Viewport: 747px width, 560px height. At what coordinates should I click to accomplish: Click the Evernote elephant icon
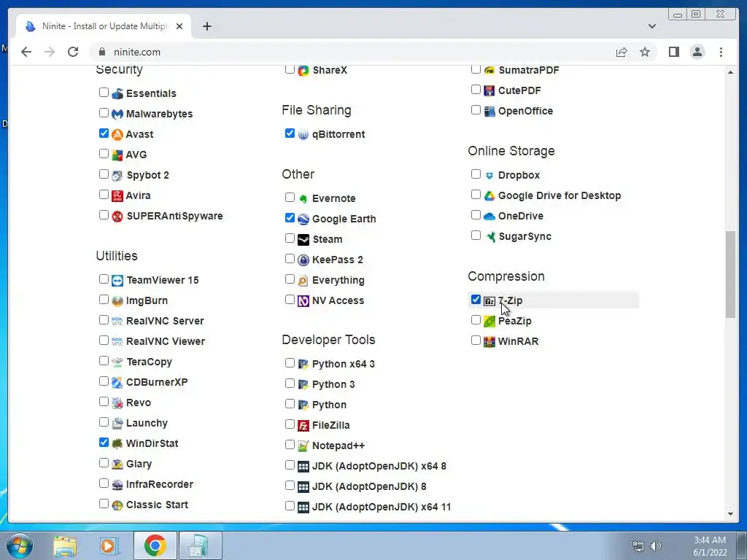(303, 198)
